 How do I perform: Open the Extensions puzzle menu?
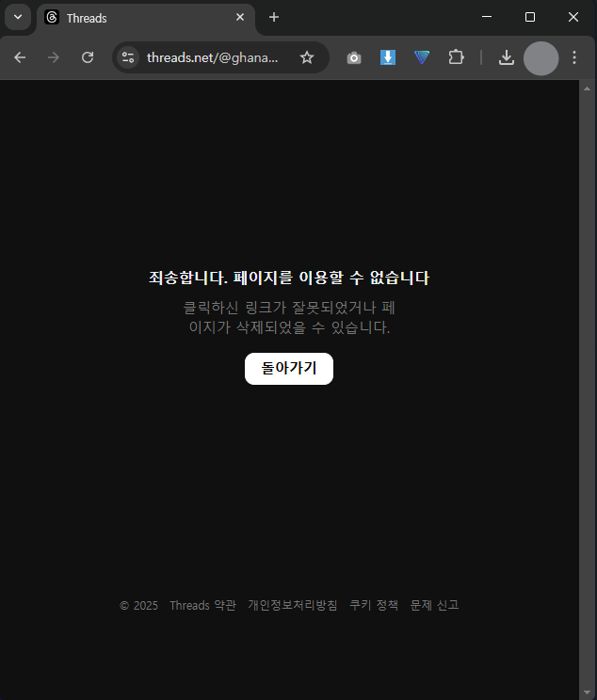pyautogui.click(x=456, y=57)
